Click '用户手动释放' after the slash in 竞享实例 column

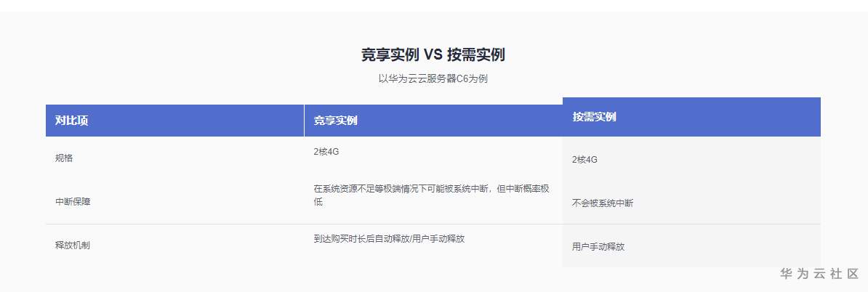tap(438, 238)
